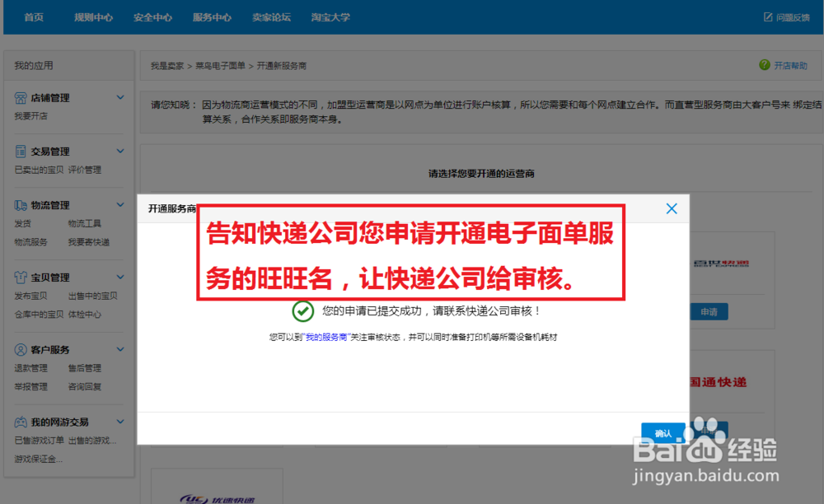Collapse the 店铺管理 section chevron

click(x=120, y=97)
